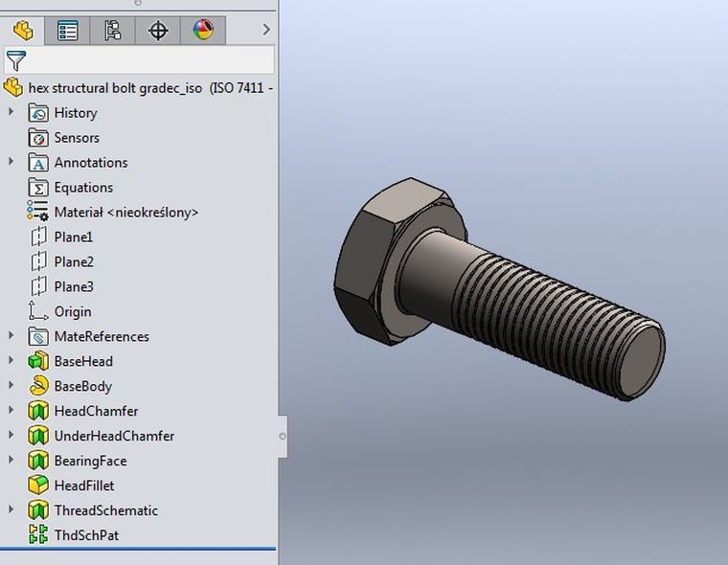728x565 pixels.
Task: Switch to the PropertyManager tab
Action: coord(67,31)
